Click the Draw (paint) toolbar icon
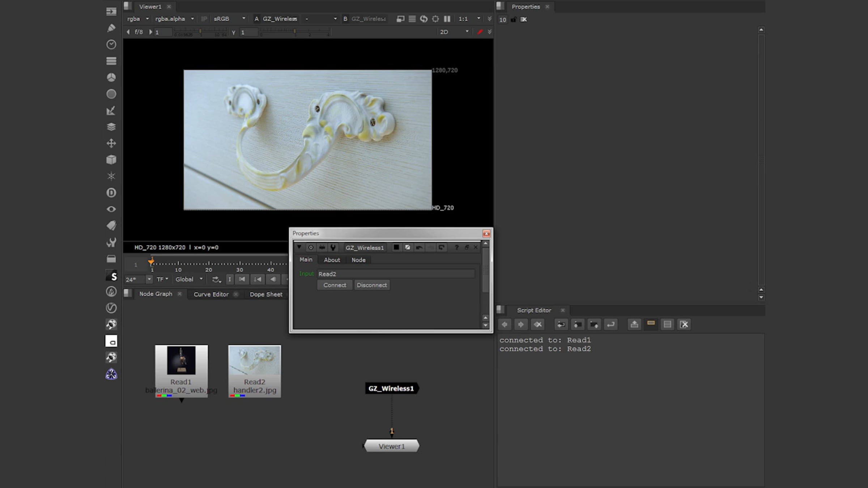The width and height of the screenshot is (868, 488). tap(111, 28)
